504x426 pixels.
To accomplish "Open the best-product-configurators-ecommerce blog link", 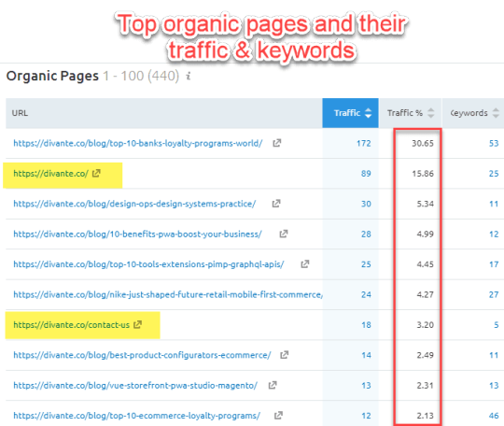I will [142, 355].
